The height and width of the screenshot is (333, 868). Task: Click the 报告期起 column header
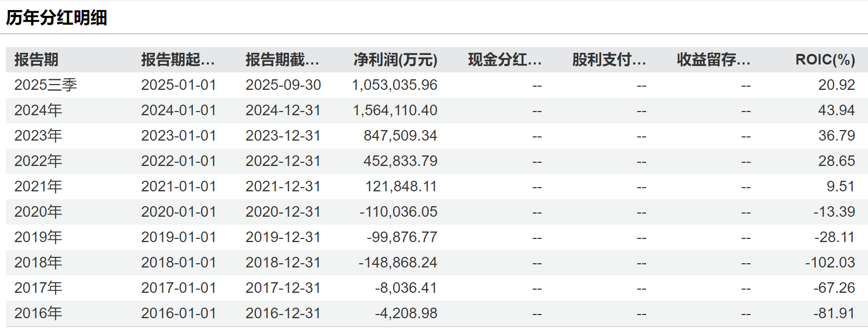tap(178, 60)
